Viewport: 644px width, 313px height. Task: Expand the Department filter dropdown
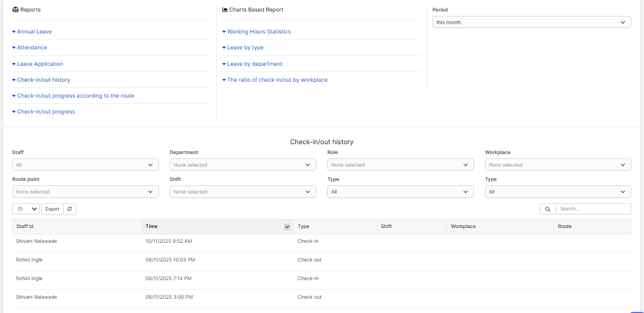click(243, 165)
